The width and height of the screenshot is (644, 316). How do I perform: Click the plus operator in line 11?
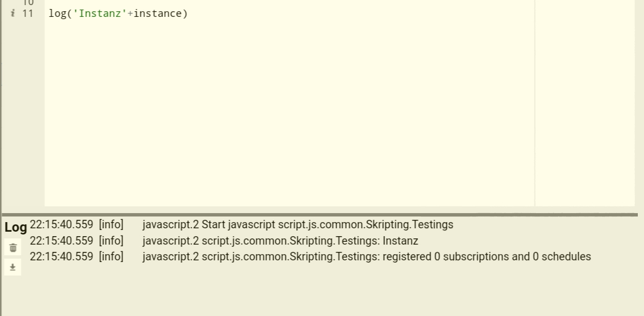(x=130, y=13)
